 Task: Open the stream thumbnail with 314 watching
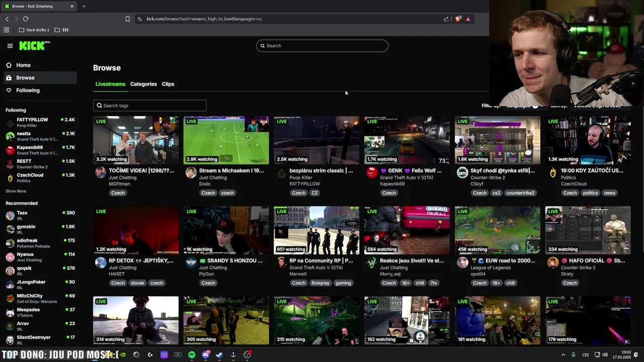tap(135, 320)
